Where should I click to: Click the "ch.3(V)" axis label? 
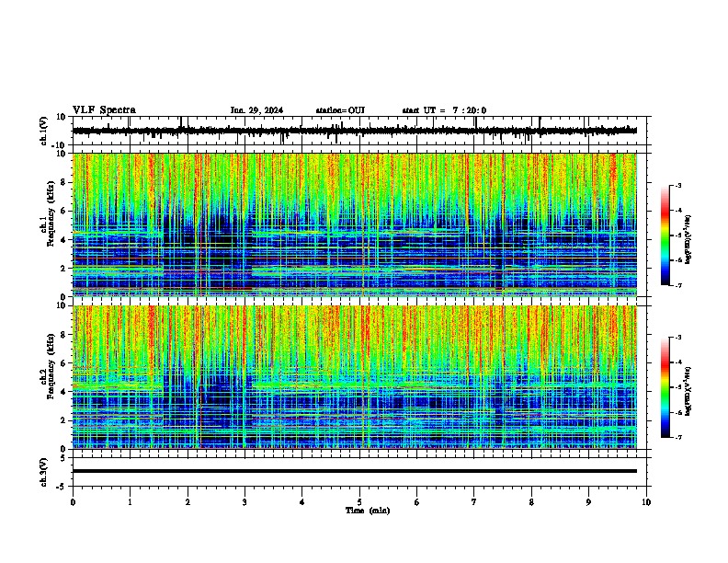pos(44,472)
